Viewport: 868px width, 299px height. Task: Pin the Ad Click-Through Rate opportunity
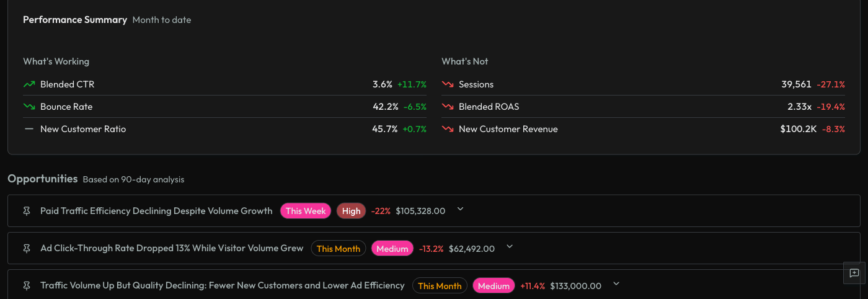[x=26, y=248]
